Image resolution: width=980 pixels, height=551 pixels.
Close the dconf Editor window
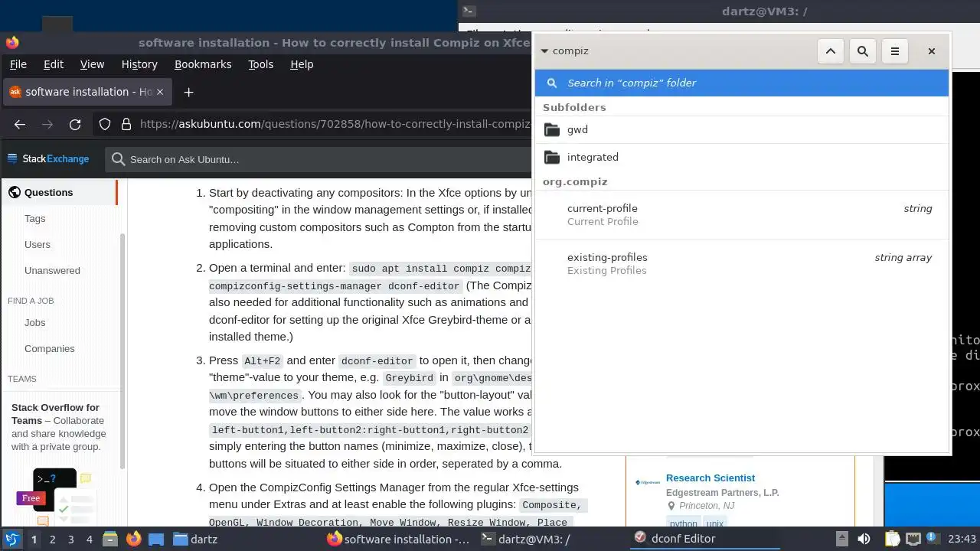(932, 51)
